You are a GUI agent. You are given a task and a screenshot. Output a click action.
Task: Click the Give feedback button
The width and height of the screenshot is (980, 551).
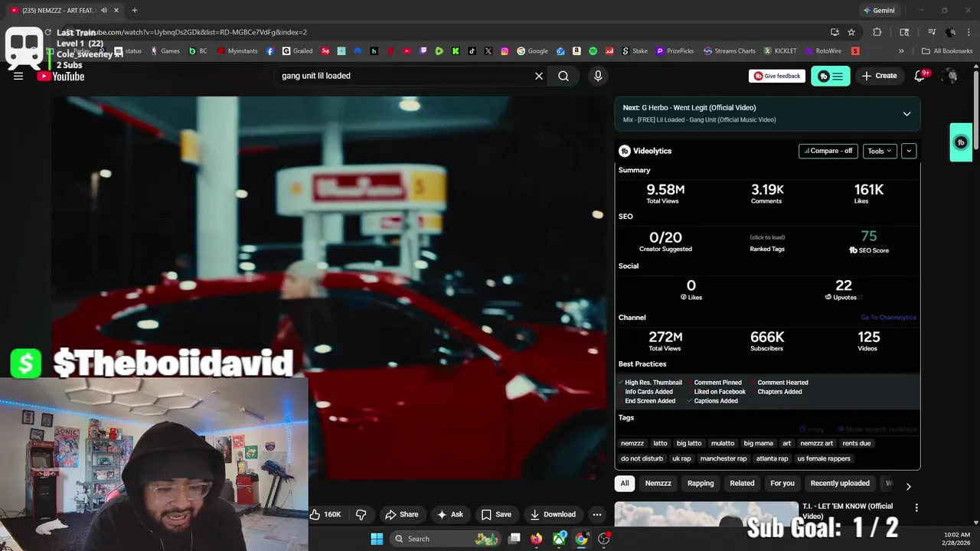point(777,76)
